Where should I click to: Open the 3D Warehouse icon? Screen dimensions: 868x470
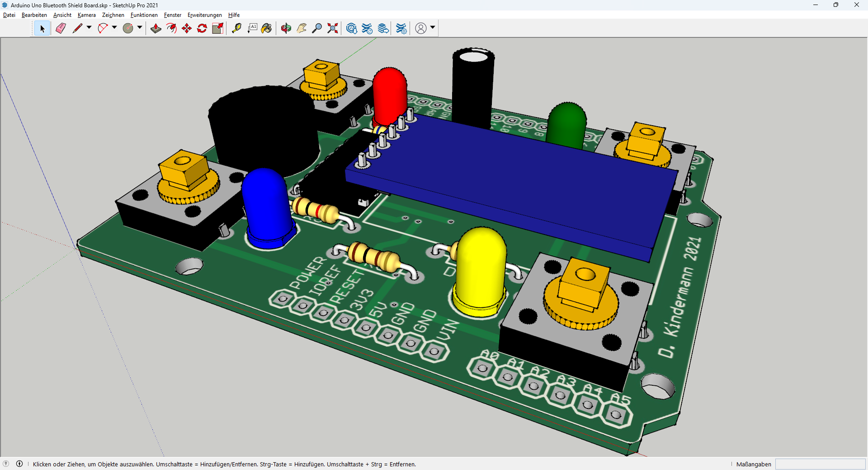pos(351,28)
